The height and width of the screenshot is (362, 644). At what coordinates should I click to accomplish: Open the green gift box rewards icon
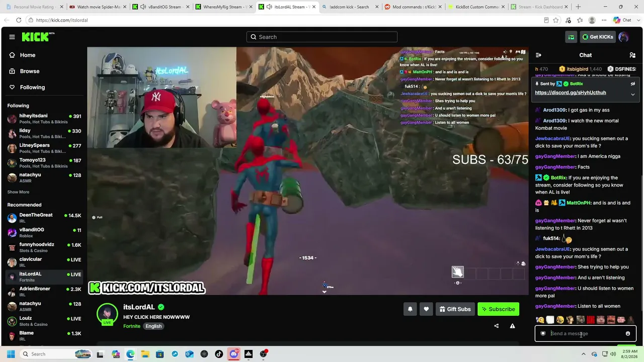click(571, 37)
